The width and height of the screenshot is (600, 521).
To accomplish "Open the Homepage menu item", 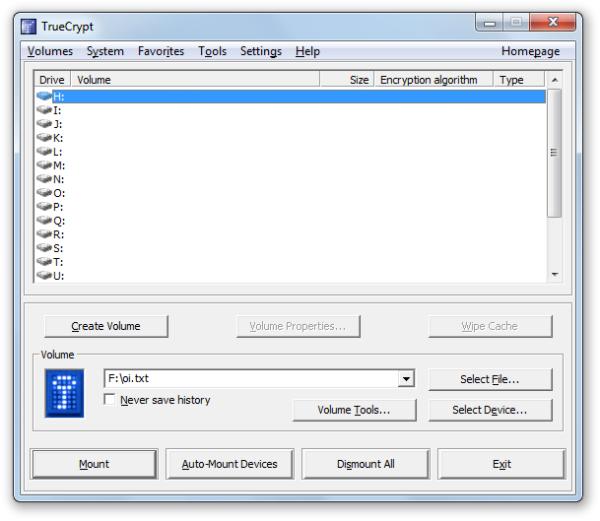I will [x=531, y=51].
